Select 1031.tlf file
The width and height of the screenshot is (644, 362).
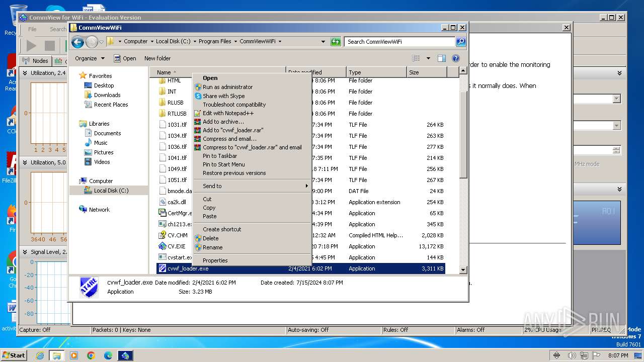click(177, 125)
